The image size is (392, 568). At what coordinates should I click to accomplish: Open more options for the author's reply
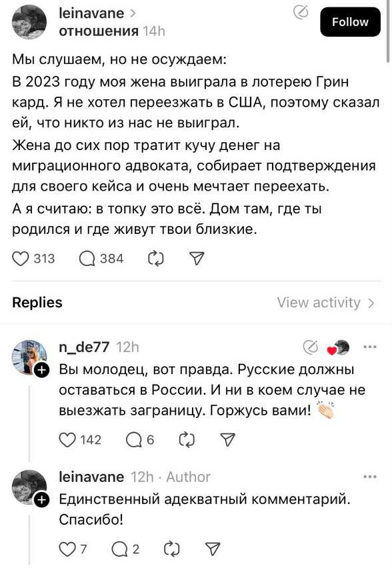(369, 477)
